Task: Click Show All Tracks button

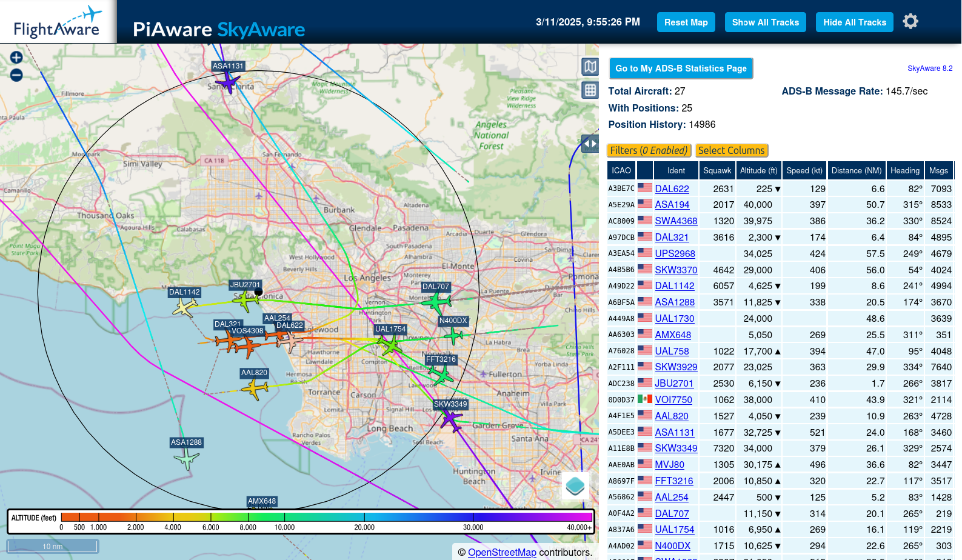Action: click(766, 22)
